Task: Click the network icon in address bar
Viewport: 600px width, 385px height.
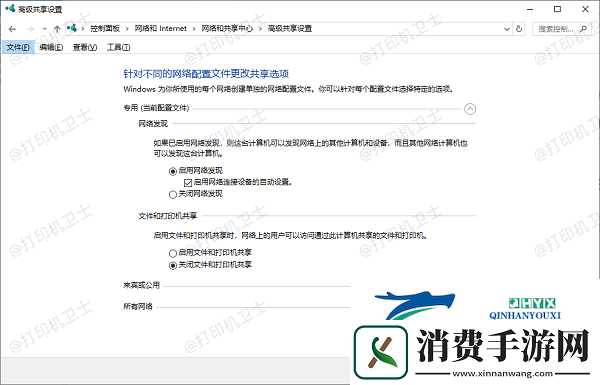Action: [72, 28]
